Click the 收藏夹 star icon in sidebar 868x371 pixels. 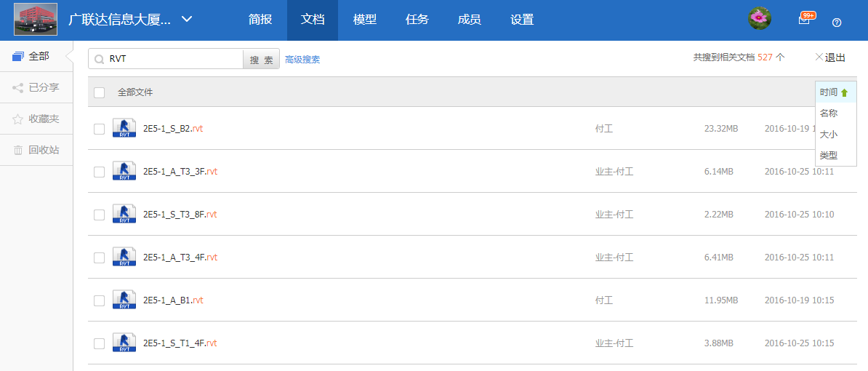(18, 119)
